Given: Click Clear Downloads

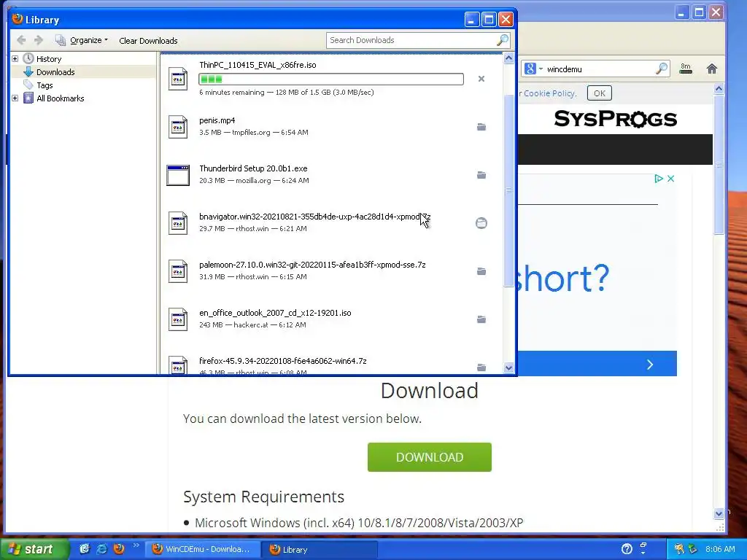Looking at the screenshot, I should (148, 41).
